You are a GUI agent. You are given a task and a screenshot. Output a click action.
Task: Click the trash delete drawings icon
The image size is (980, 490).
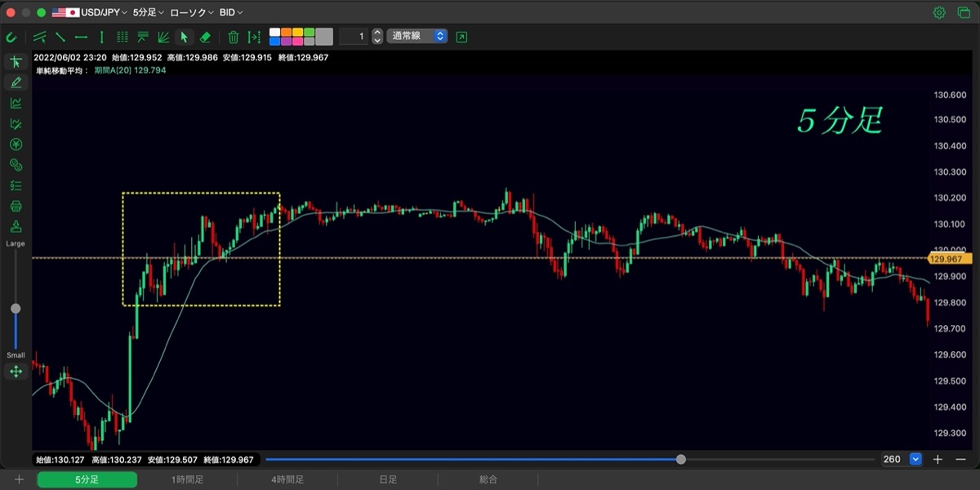[x=234, y=37]
